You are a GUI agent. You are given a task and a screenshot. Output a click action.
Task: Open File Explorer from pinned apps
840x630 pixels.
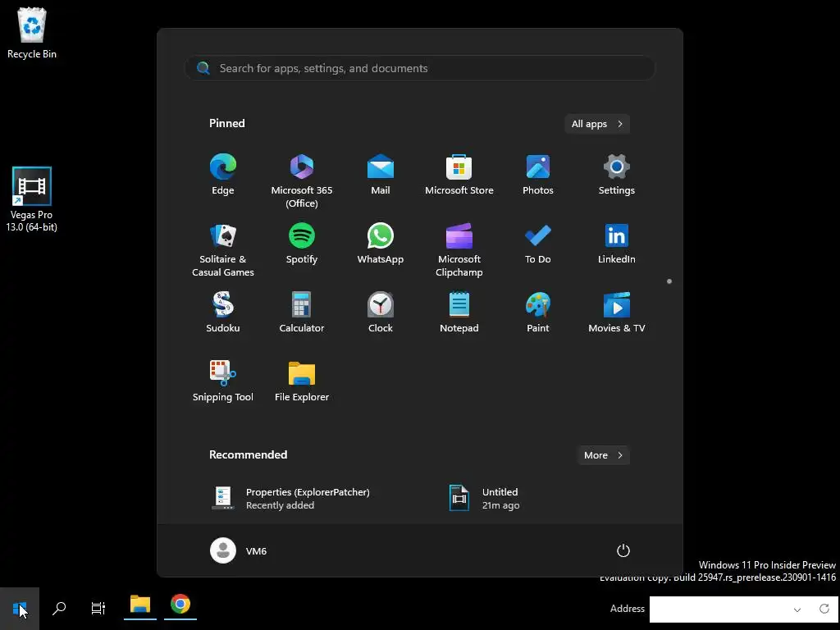[x=302, y=381]
